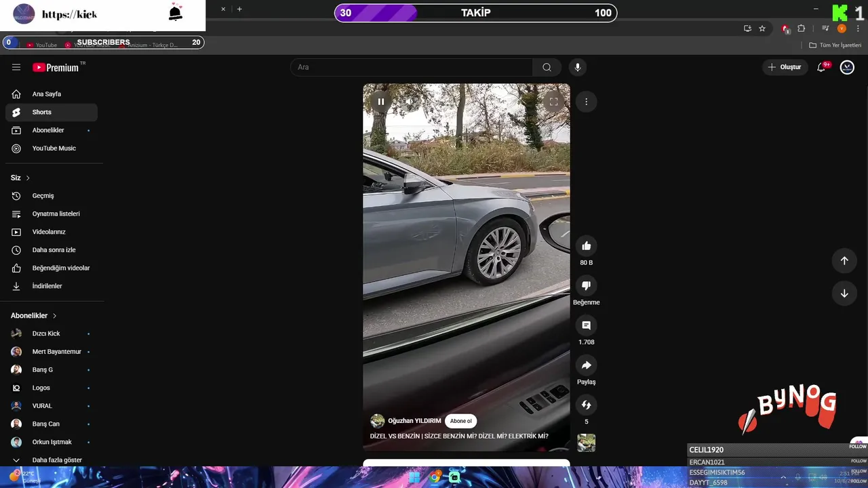Click the remix icon showing 5
The image size is (868, 488).
587,405
